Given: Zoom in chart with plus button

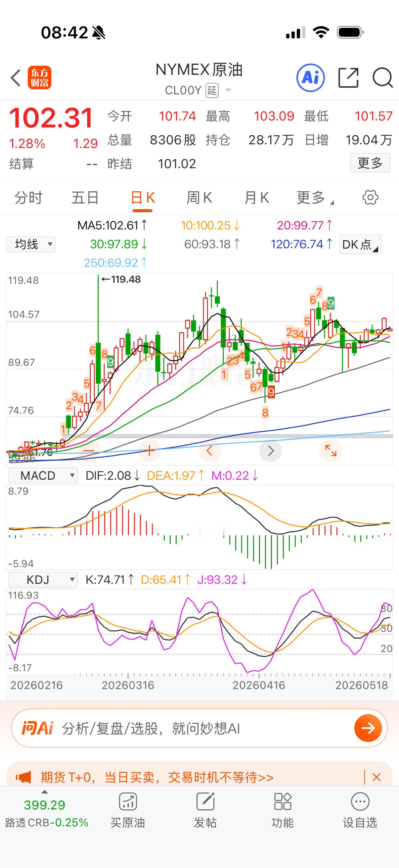Looking at the screenshot, I should coord(149,451).
